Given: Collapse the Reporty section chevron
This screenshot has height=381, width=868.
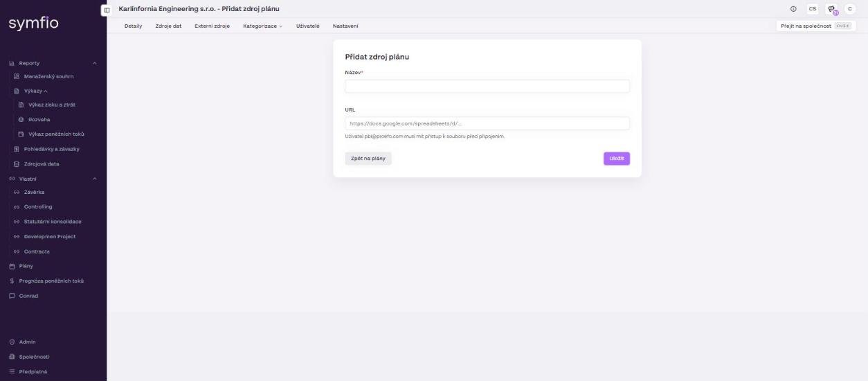Looking at the screenshot, I should (95, 64).
